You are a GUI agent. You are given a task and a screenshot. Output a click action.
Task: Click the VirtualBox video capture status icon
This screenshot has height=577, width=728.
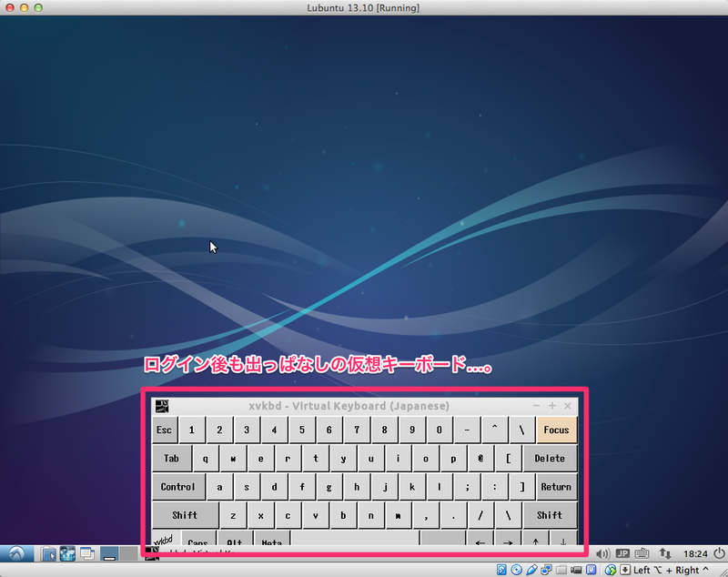pos(576,570)
